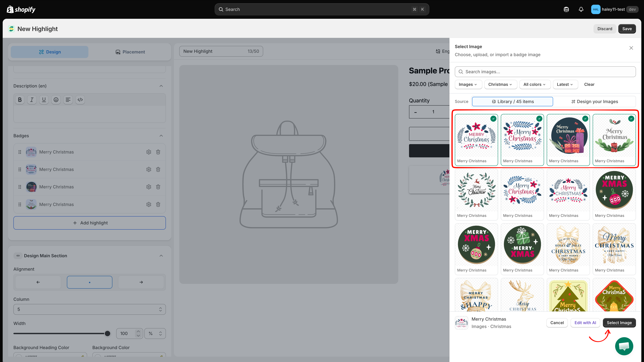Toggle bold formatting in description

20,100
